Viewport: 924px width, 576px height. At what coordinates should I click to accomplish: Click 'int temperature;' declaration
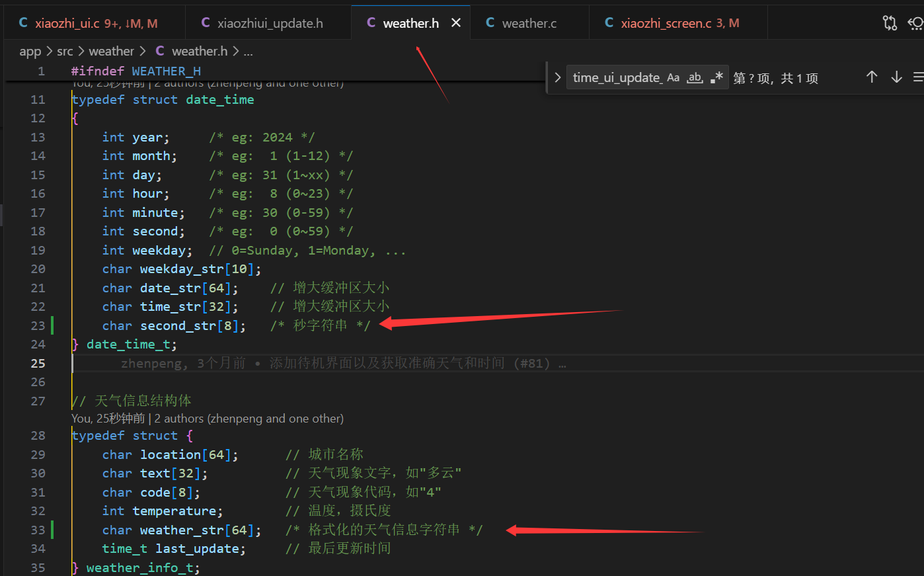(163, 511)
